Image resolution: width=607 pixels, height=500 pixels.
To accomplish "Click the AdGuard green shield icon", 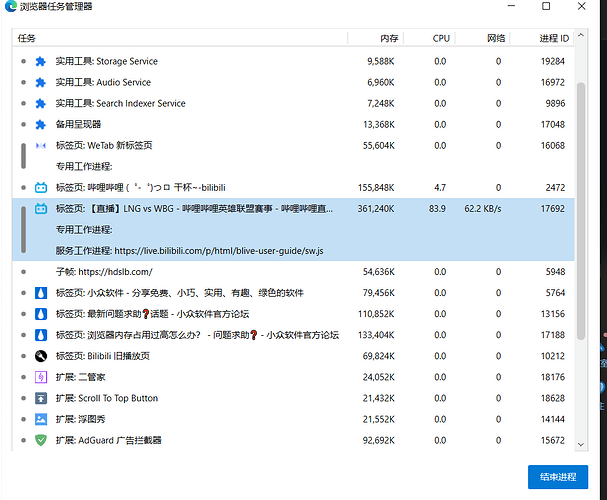I will click(x=41, y=440).
